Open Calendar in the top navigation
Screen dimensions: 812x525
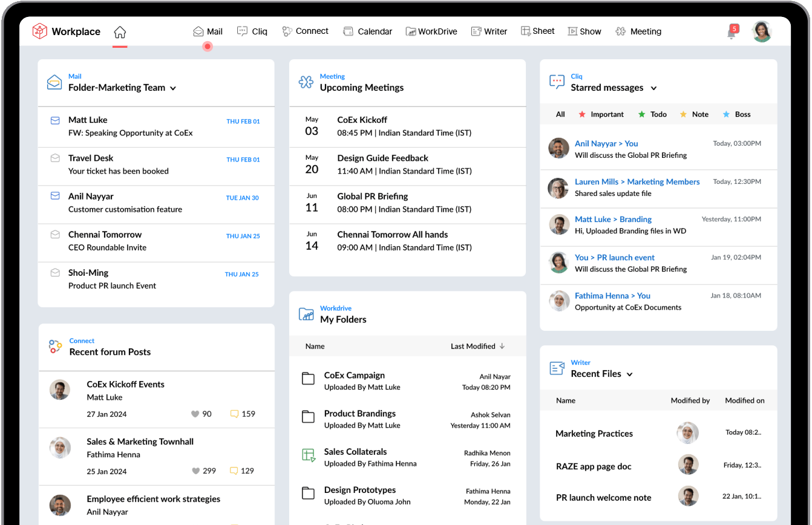coord(367,31)
